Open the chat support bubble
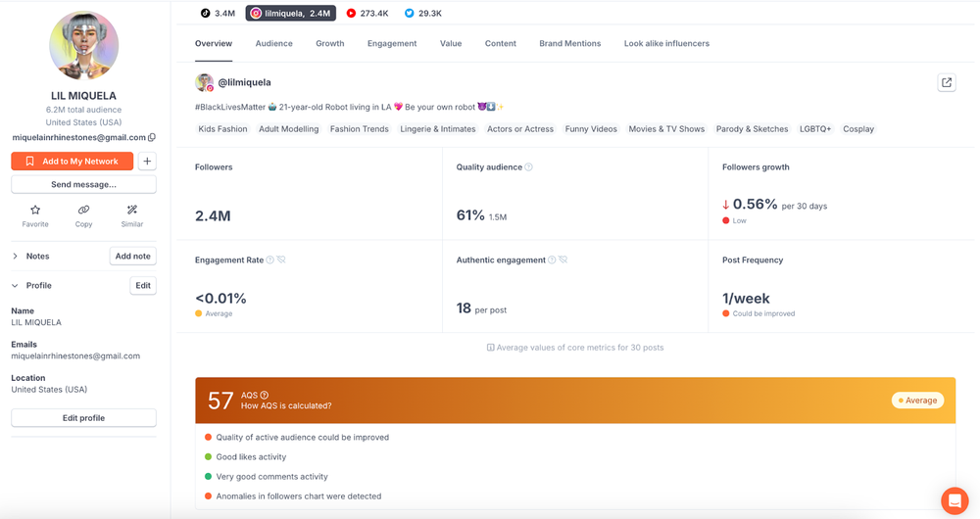This screenshot has width=980, height=519. [x=955, y=500]
